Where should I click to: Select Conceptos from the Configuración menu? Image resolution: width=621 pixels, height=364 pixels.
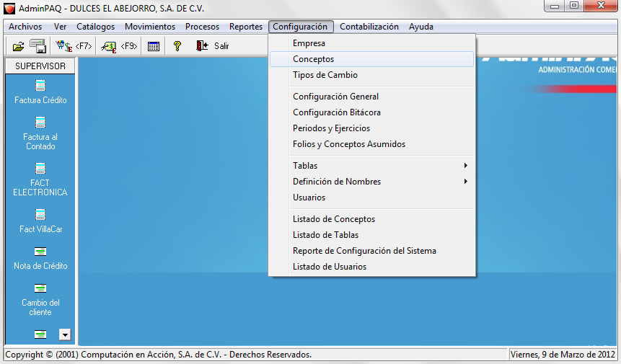point(313,59)
